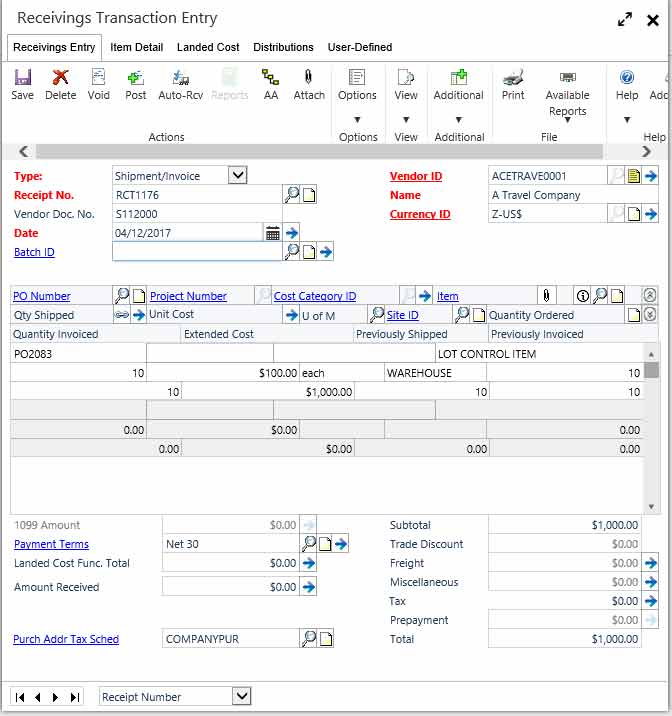The image size is (672, 716).
Task: Open the Landed Cost tab
Action: pos(208,47)
